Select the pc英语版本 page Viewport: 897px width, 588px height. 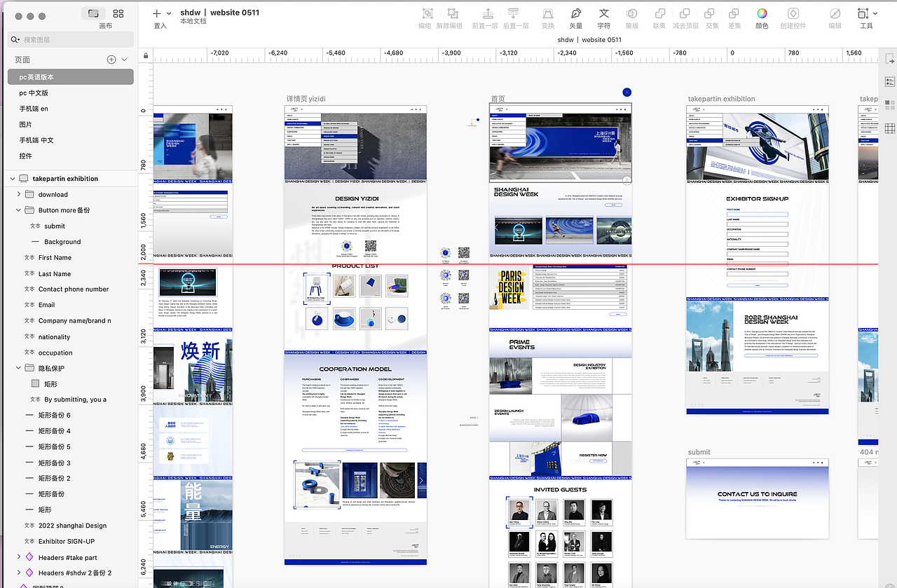tap(71, 77)
